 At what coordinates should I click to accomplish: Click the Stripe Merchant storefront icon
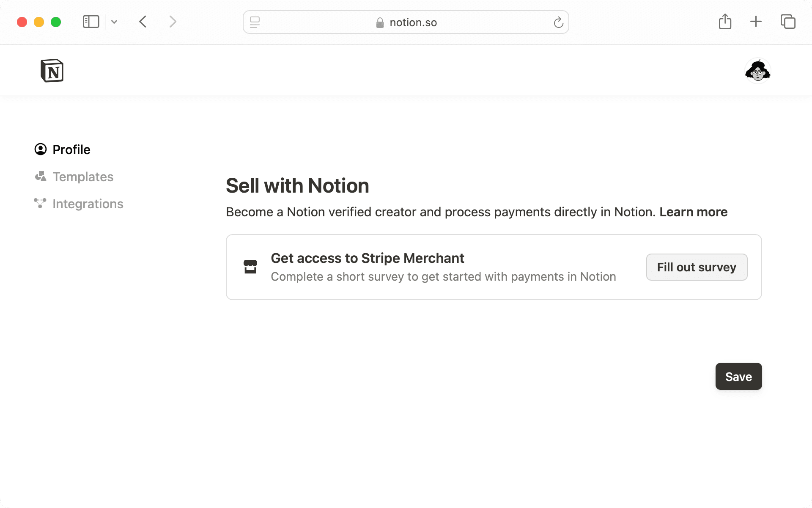click(250, 267)
